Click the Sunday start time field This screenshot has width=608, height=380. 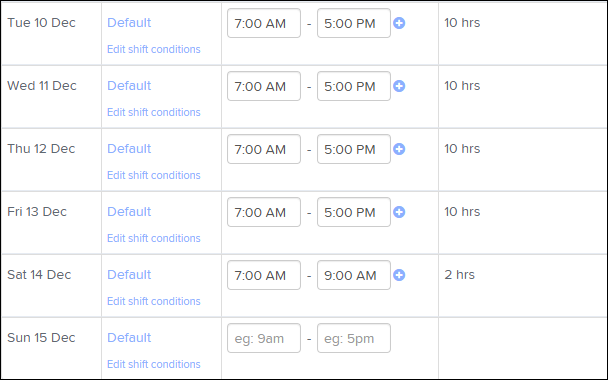pos(264,338)
